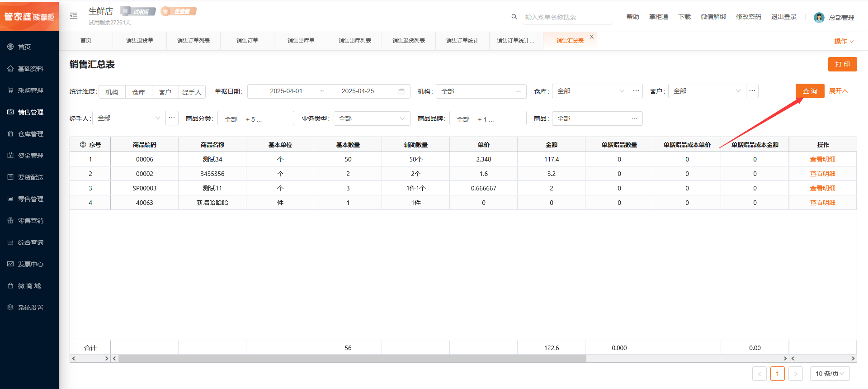Open the 10 条/页 page size dropdown
The width and height of the screenshot is (868, 389).
(x=830, y=374)
